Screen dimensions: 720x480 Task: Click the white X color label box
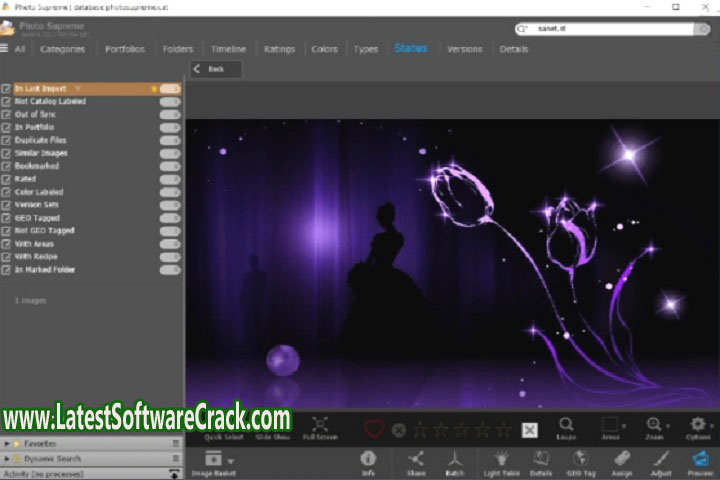coord(529,430)
